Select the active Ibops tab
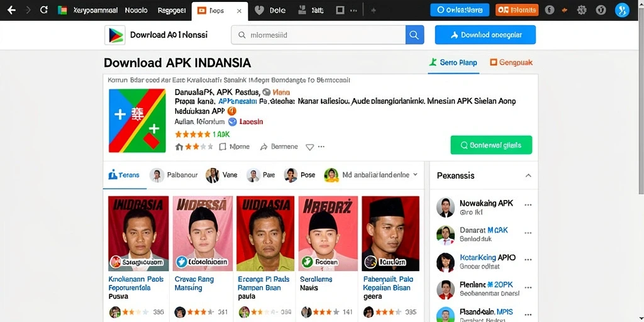This screenshot has width=644, height=322. coord(219,11)
